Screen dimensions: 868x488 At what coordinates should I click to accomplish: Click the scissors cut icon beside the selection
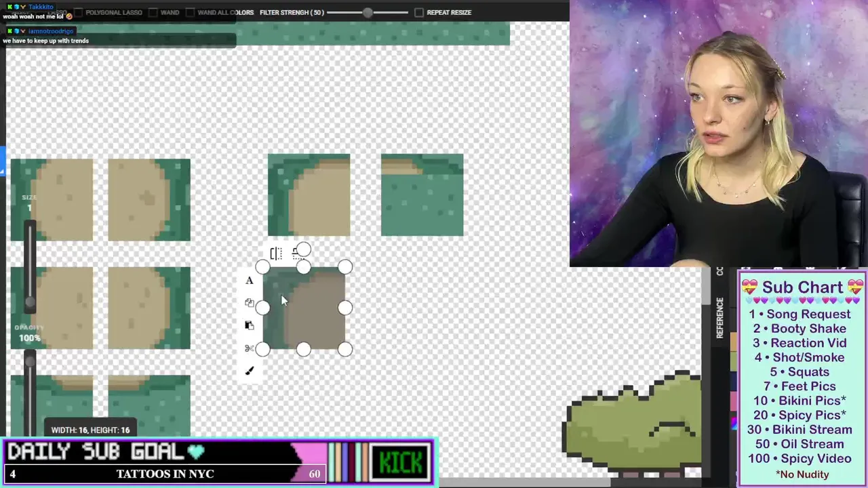(250, 348)
